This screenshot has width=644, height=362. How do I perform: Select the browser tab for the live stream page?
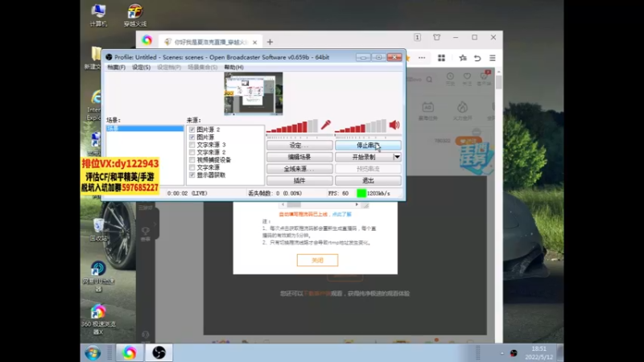[x=209, y=42]
